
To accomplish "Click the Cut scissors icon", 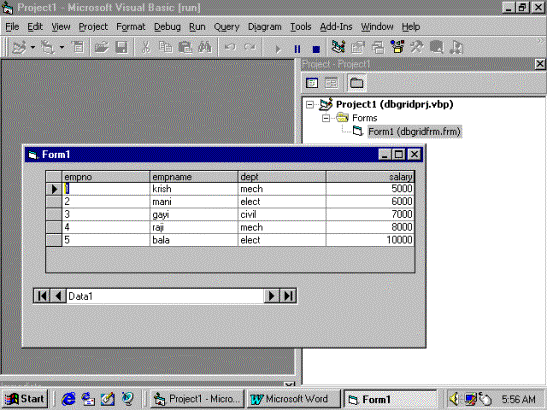I will [146, 47].
